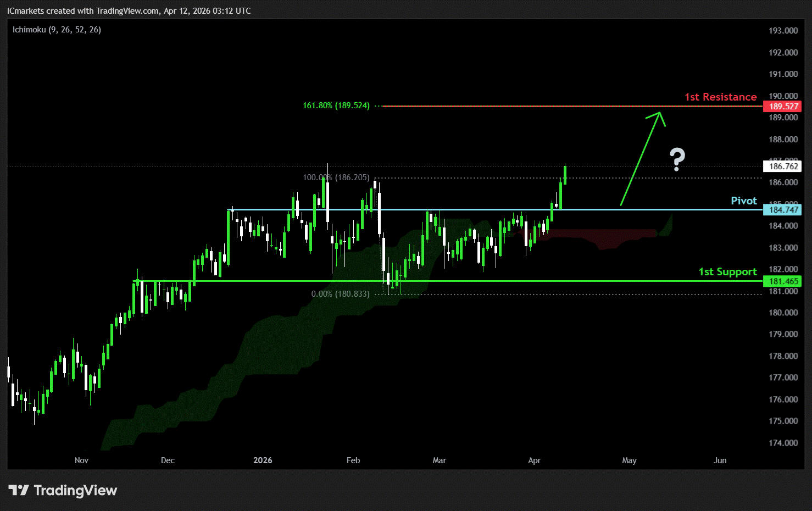Screen dimensions: 812x511
Task: Click the white 186.762 current price tag
Action: tap(783, 166)
